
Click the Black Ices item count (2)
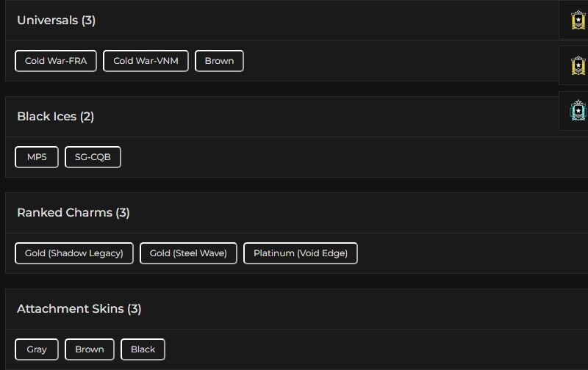[x=87, y=116]
